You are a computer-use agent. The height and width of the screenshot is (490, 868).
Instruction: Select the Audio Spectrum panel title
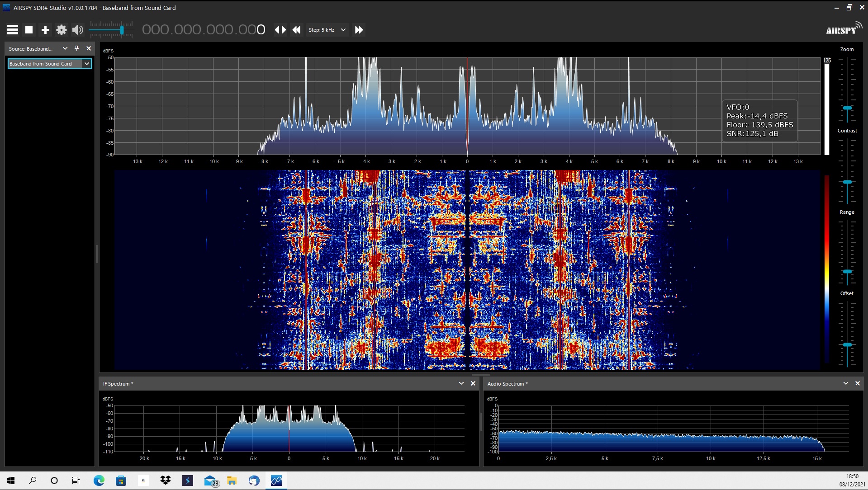[x=508, y=384]
